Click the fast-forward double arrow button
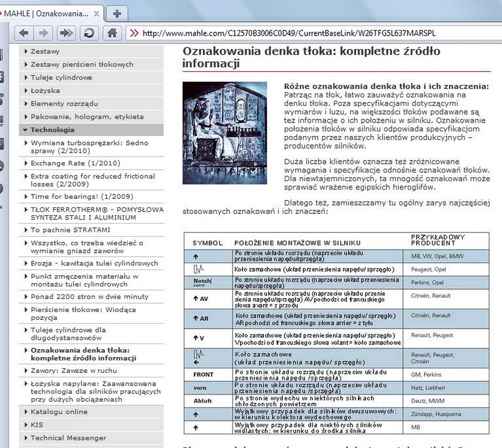 66,33
